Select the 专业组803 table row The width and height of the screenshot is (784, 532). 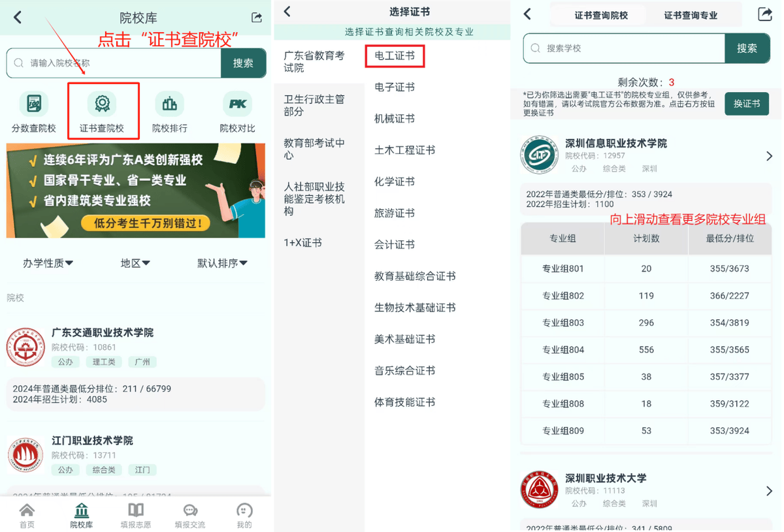tap(646, 322)
